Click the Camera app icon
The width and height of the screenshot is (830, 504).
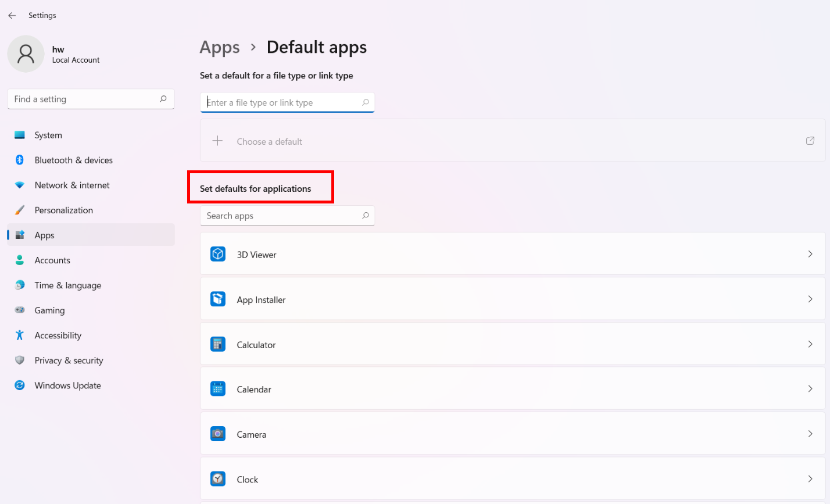point(218,434)
